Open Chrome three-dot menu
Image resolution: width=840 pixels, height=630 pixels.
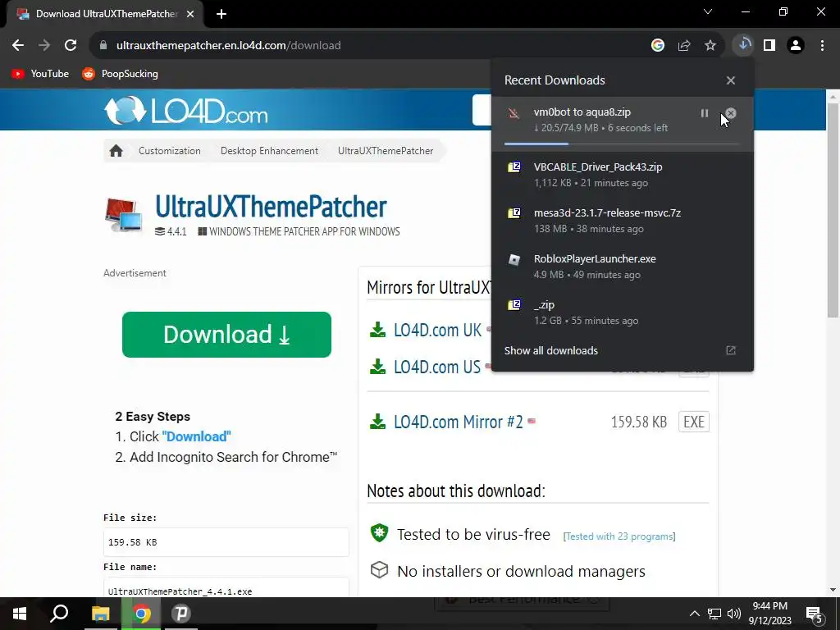click(822, 46)
